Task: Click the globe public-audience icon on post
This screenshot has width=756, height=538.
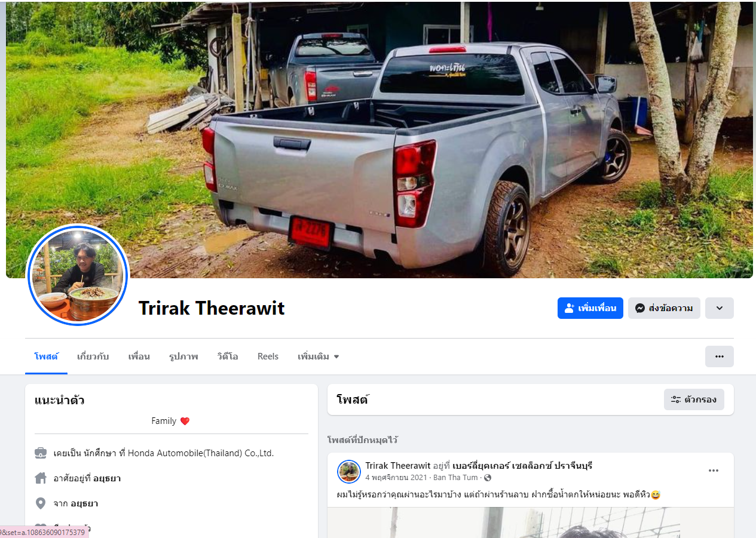Action: [x=488, y=478]
